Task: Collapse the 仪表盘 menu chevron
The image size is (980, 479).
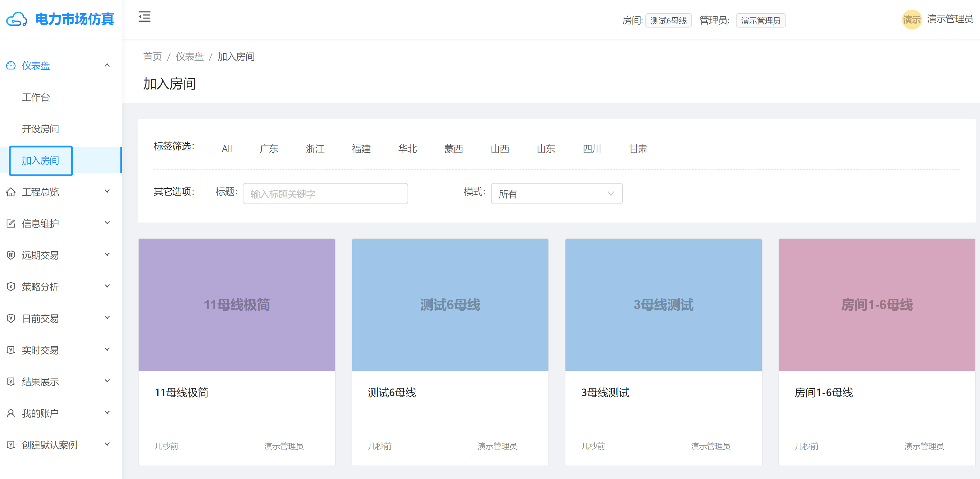Action: (x=107, y=65)
